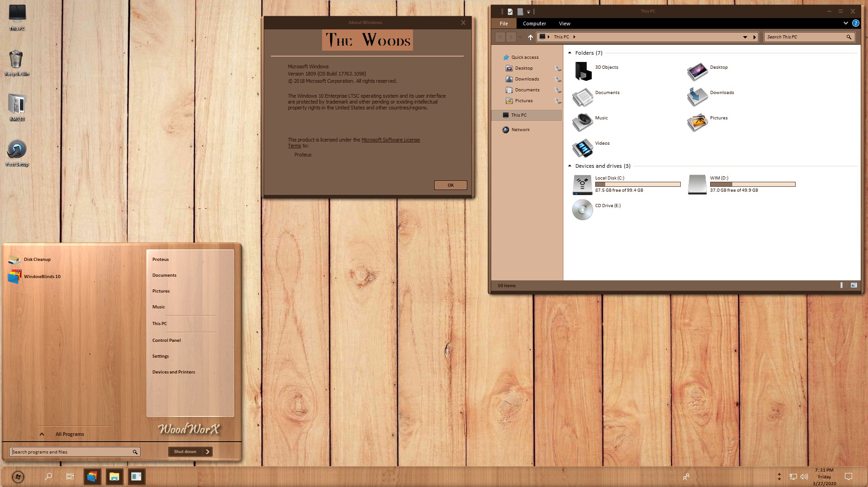The image size is (868, 487).
Task: Click Local Disk (C:) usage bar
Action: 638,184
